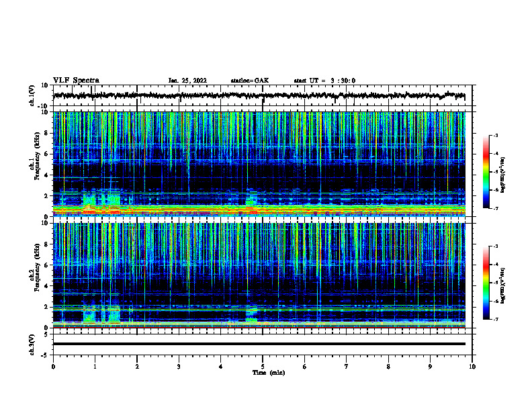Click time axis tick label "2"
The height and width of the screenshot is (411, 532).
coord(137,367)
